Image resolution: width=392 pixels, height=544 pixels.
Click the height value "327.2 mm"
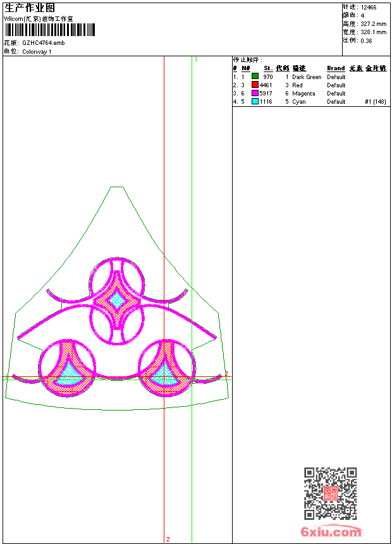click(373, 24)
